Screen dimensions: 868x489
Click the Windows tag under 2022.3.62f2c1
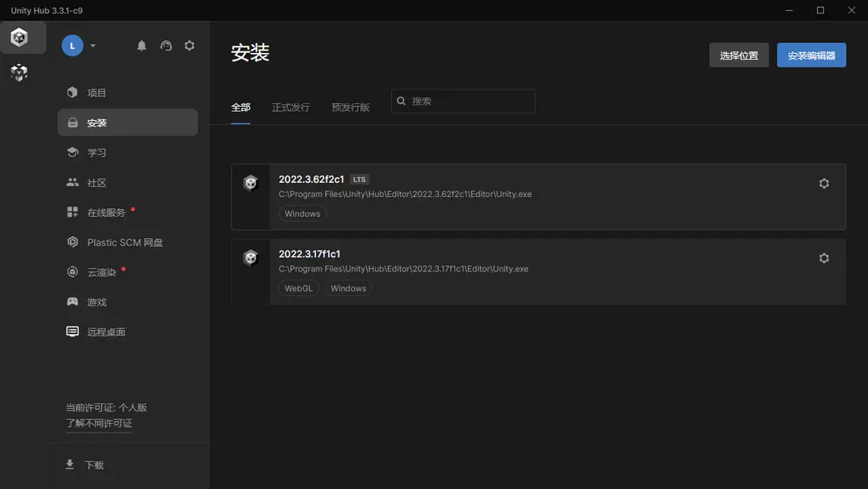[302, 213]
